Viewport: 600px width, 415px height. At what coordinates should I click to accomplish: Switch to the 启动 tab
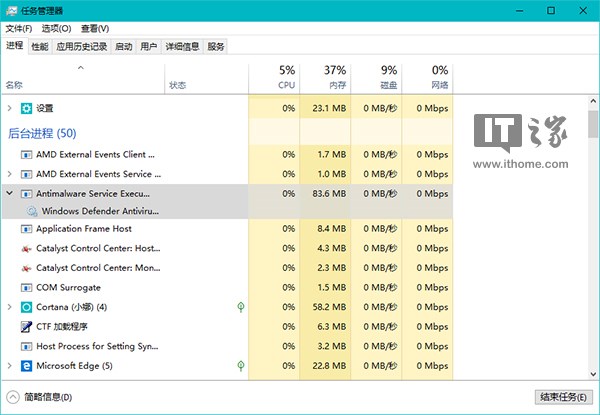click(124, 47)
